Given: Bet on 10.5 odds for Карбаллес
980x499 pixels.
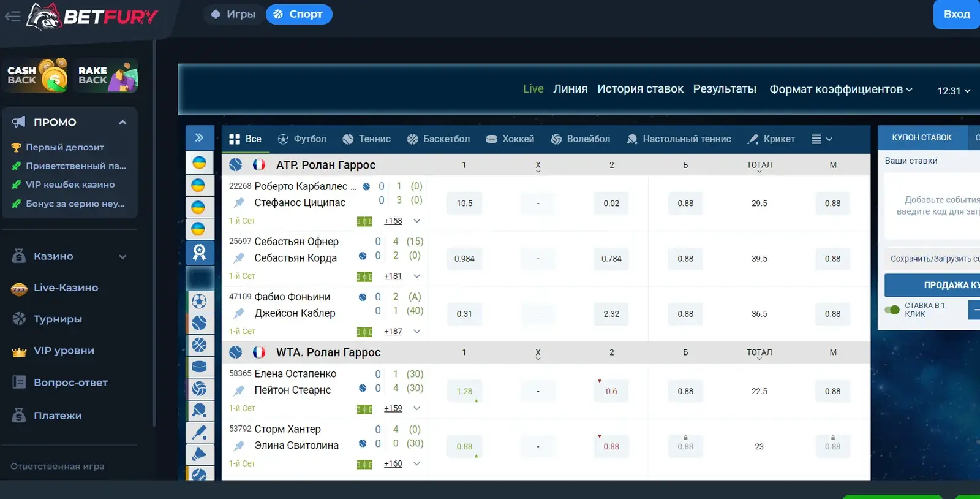Looking at the screenshot, I should pyautogui.click(x=464, y=204).
